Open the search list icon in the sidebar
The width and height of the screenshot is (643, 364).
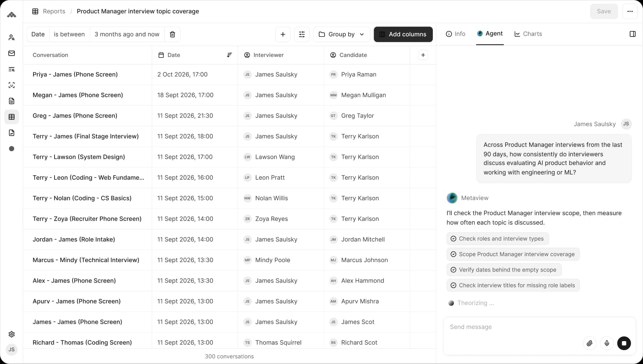pos(11,69)
